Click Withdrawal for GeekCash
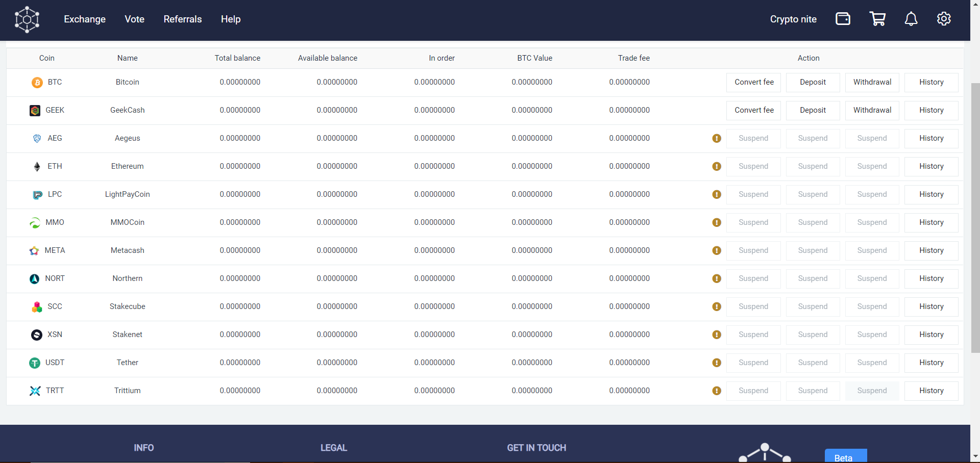 (x=872, y=111)
